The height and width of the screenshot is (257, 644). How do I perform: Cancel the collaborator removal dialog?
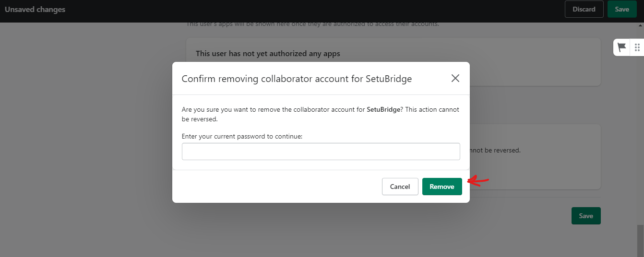400,187
